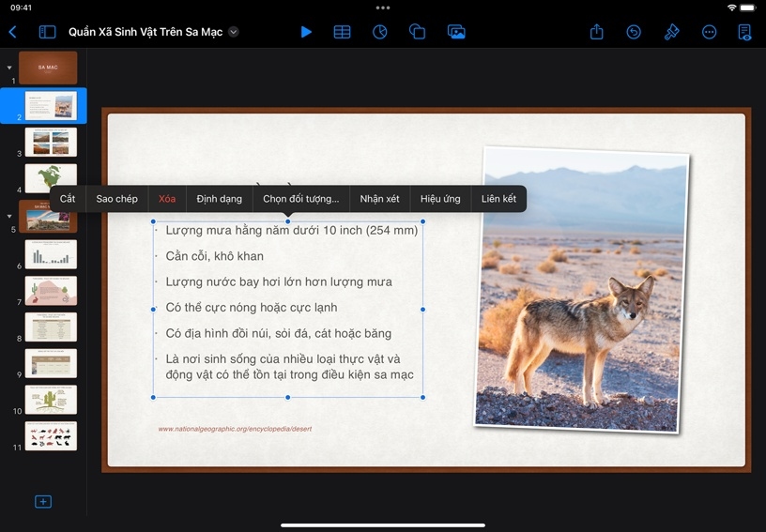This screenshot has height=532, width=766.
Task: Select slide 10 cactus thumbnail
Action: click(51, 400)
